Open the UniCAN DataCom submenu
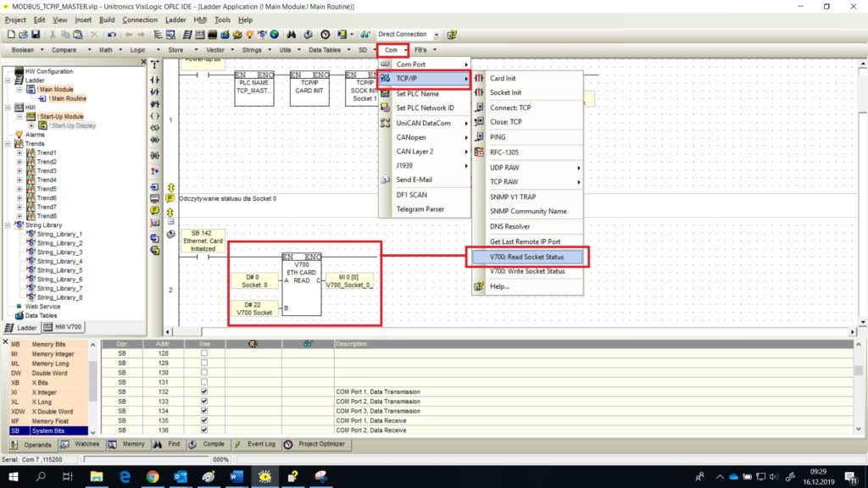Viewport: 868px width, 488px height. [x=425, y=123]
